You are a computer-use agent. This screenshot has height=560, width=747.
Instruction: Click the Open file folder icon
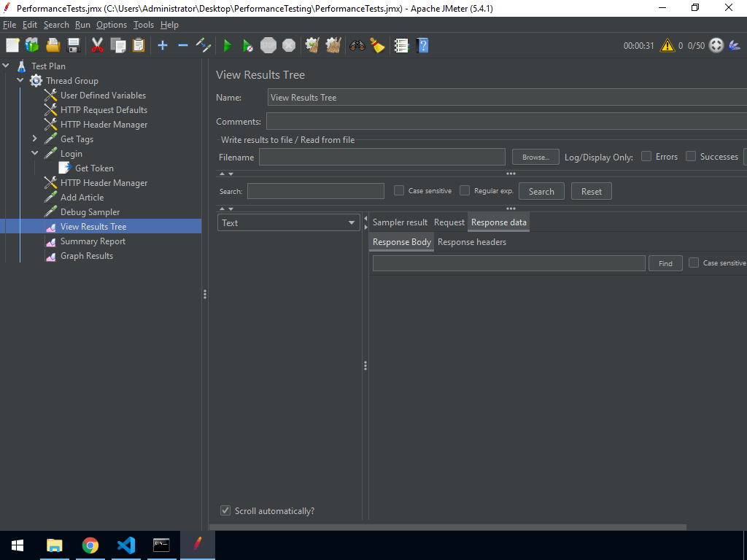[53, 45]
